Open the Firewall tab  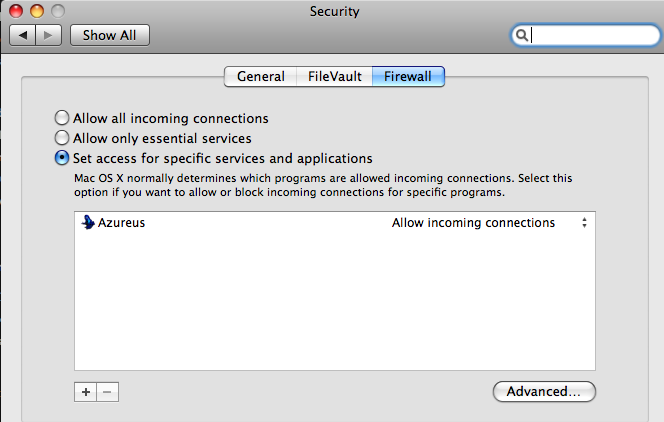(408, 77)
